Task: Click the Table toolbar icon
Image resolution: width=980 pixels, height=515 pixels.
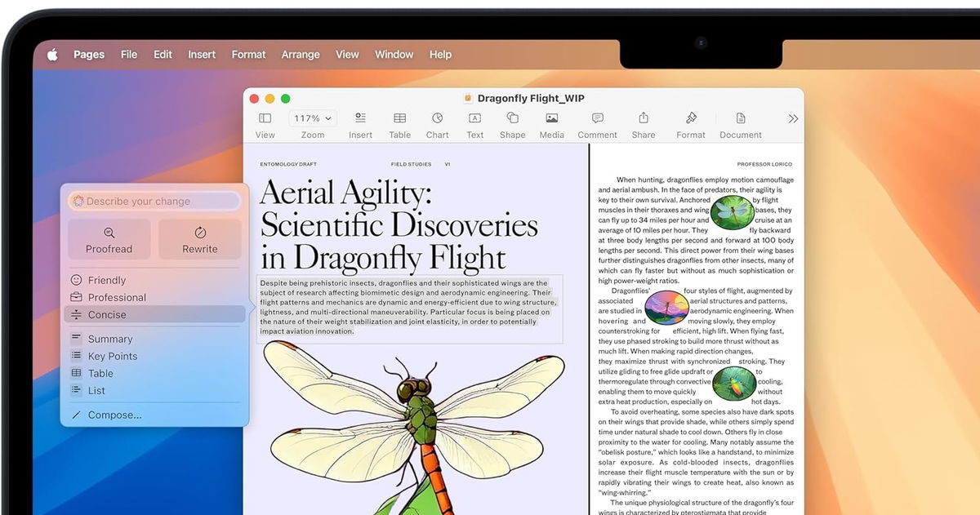Action: 399,118
